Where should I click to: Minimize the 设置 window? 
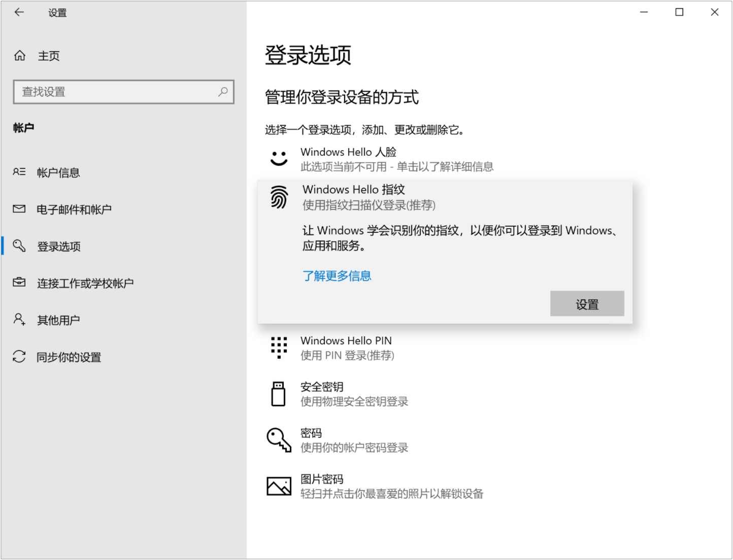(644, 12)
